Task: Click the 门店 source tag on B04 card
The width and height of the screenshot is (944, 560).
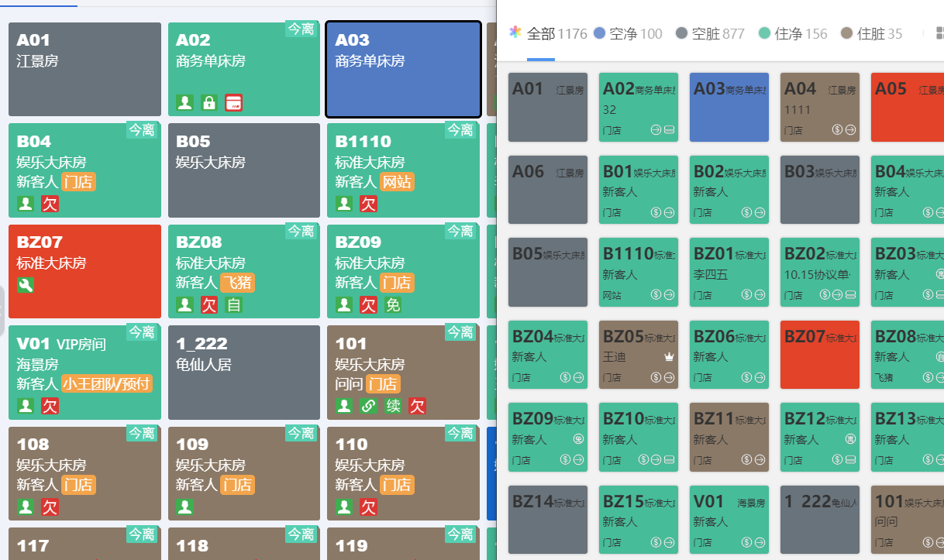Action: coord(78,182)
